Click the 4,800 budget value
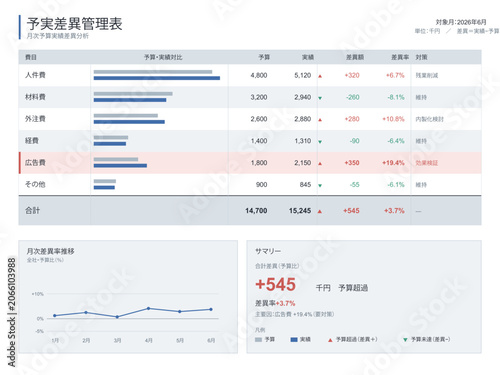This screenshot has height=375, width=500. tap(259, 75)
